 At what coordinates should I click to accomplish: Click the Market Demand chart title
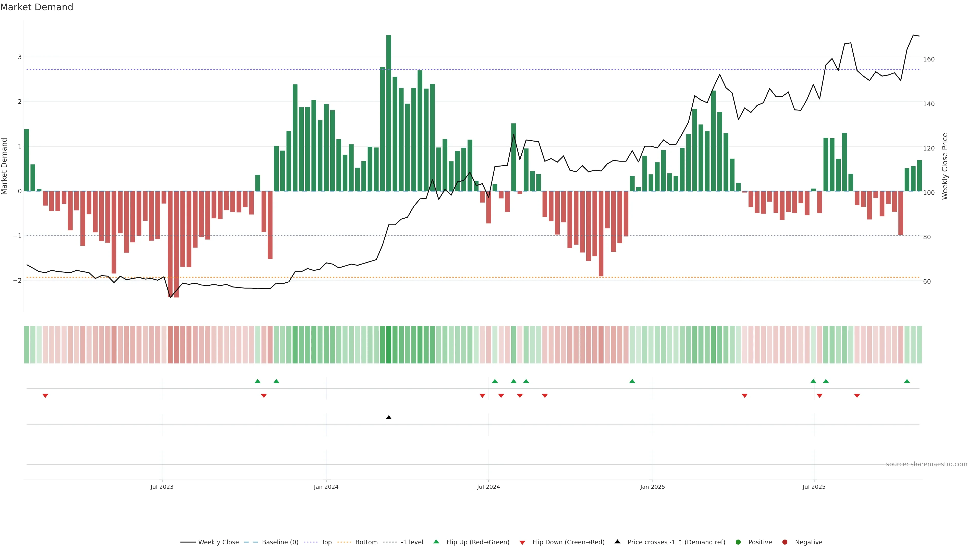[36, 7]
